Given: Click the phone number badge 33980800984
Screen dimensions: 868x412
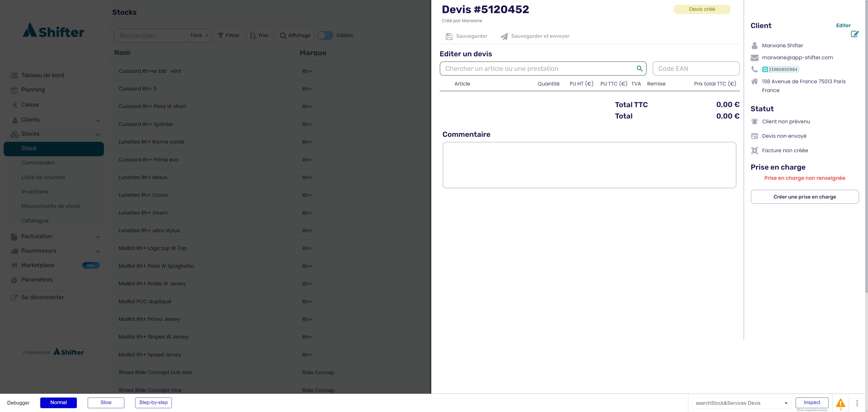Looking at the screenshot, I should click(x=780, y=69).
